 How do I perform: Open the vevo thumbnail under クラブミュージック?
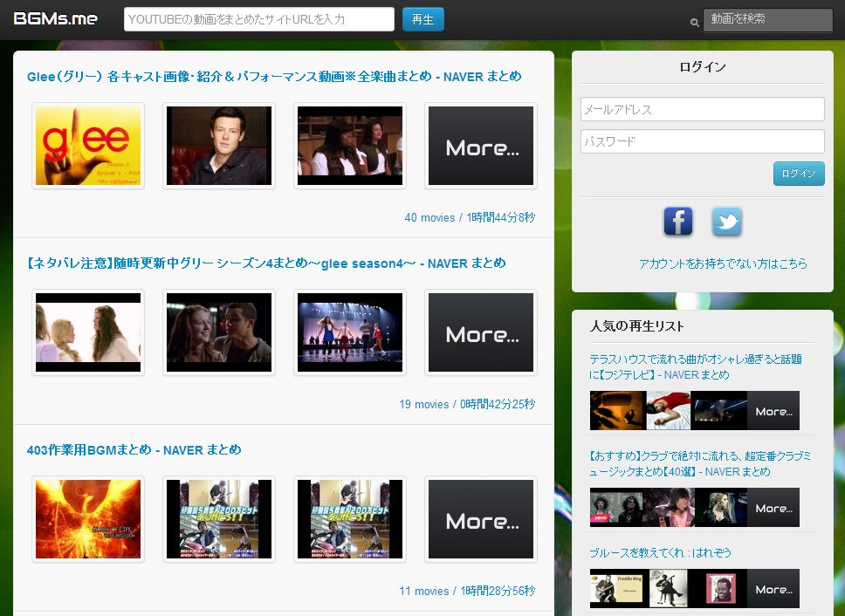coord(617,507)
